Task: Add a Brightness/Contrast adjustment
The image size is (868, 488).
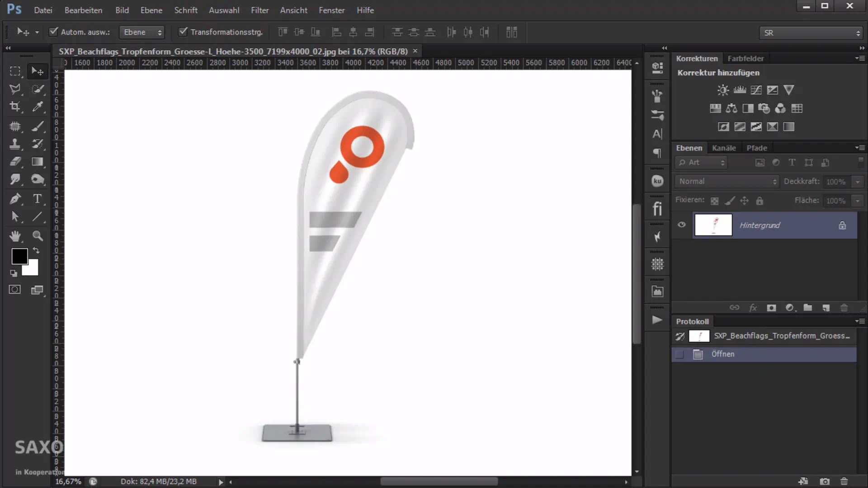Action: (722, 89)
